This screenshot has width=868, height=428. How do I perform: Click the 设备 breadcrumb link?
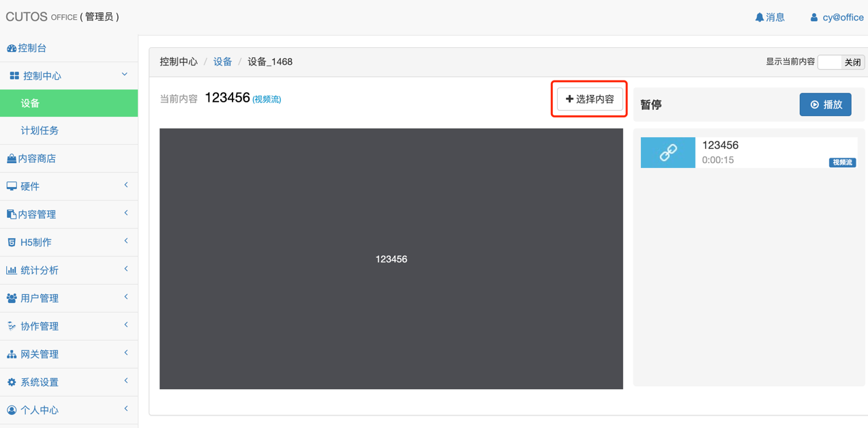pos(222,61)
